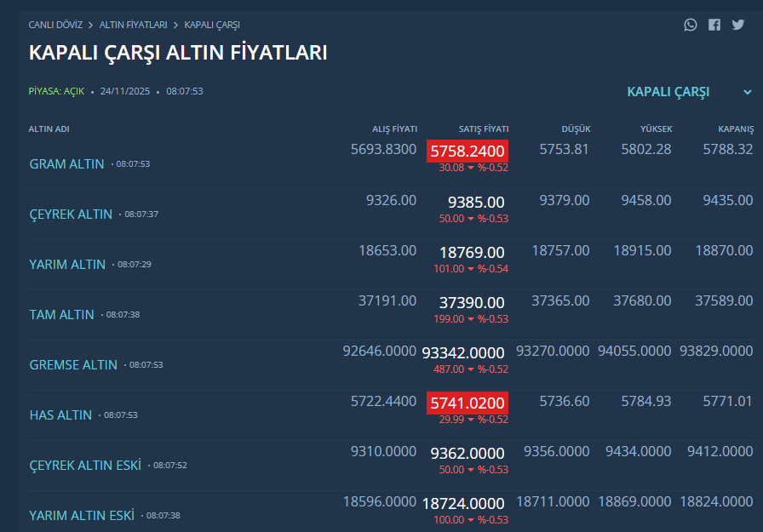The height and width of the screenshot is (532, 763).
Task: Click the ALIŞ FİYATI column header
Action: [x=394, y=129]
